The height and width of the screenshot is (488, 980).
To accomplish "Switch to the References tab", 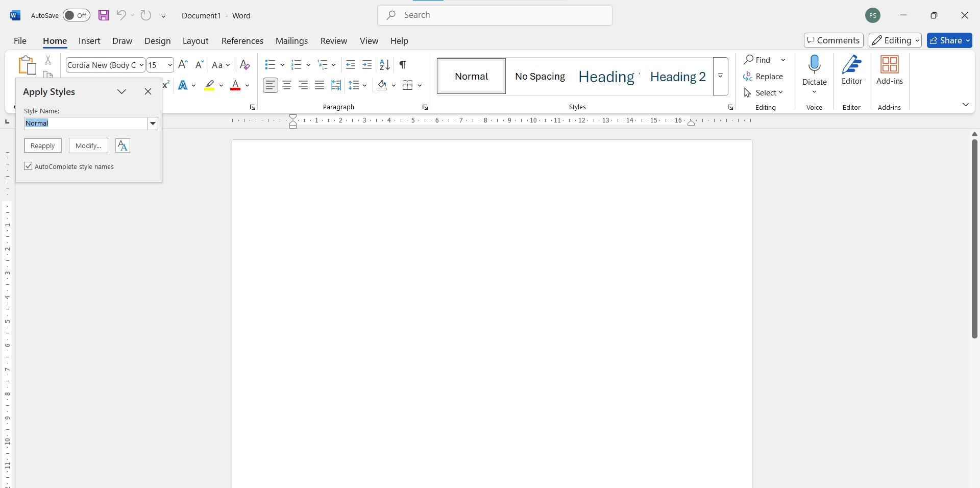I will [242, 41].
